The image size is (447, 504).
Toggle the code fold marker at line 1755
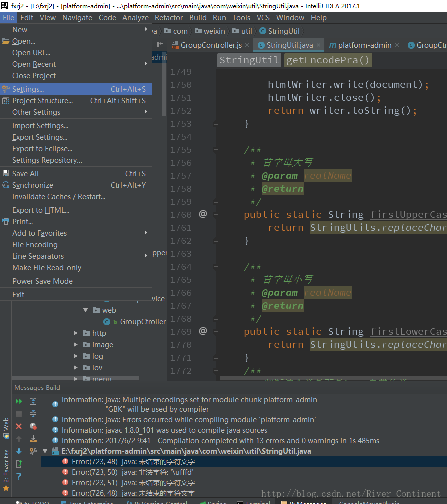click(x=216, y=150)
